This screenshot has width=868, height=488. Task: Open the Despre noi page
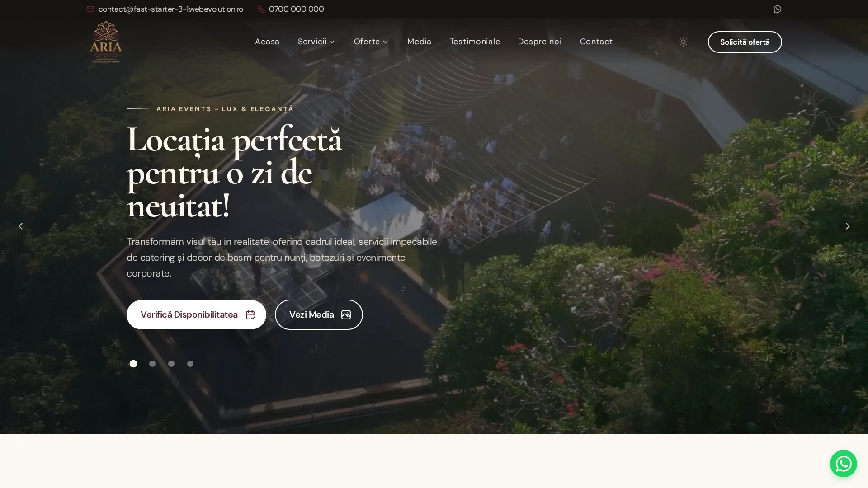click(540, 42)
